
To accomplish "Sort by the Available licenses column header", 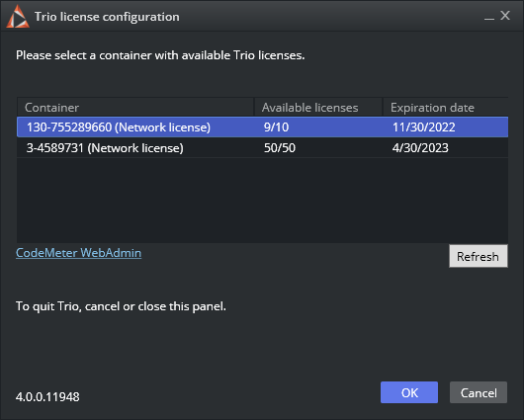I will pos(318,108).
